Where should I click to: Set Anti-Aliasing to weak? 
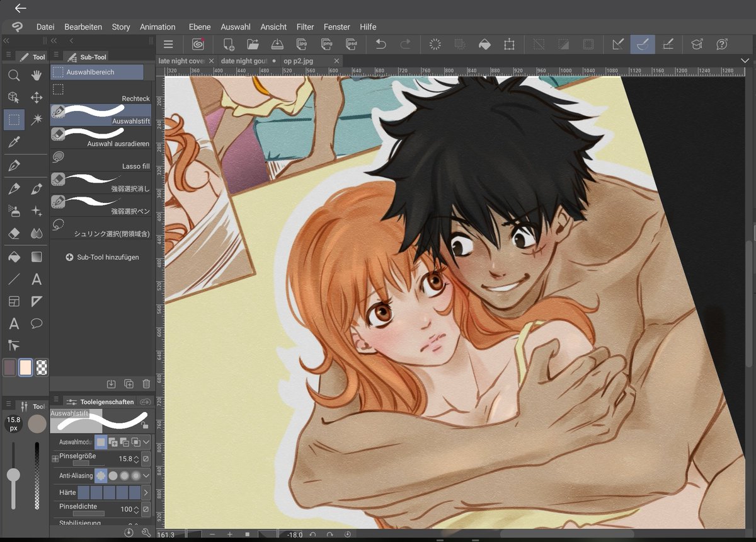[113, 476]
